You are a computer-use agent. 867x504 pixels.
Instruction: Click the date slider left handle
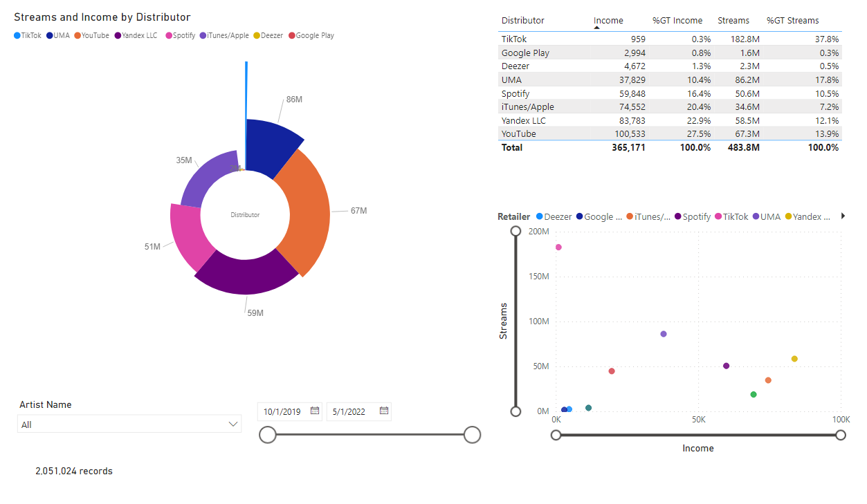coord(267,435)
